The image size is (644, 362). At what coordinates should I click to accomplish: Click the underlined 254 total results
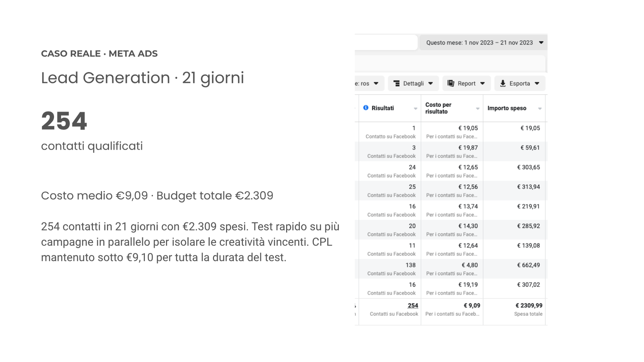pyautogui.click(x=413, y=306)
